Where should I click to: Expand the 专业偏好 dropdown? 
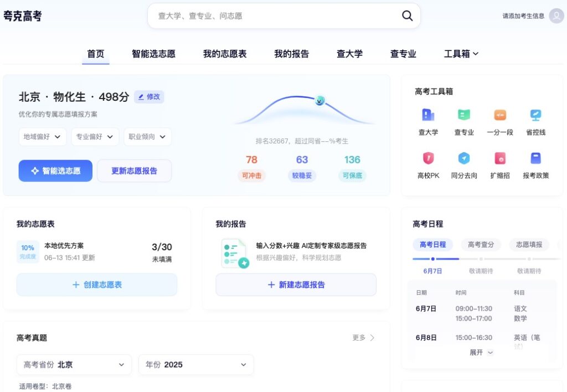[95, 137]
